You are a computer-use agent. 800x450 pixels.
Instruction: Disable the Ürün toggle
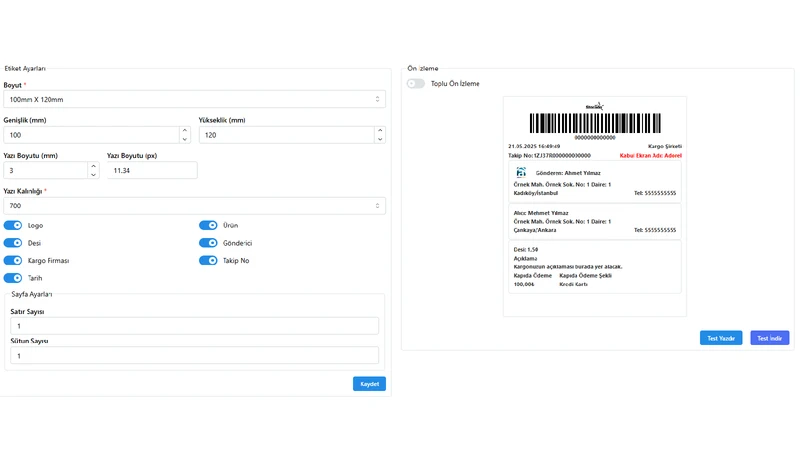[x=208, y=226]
